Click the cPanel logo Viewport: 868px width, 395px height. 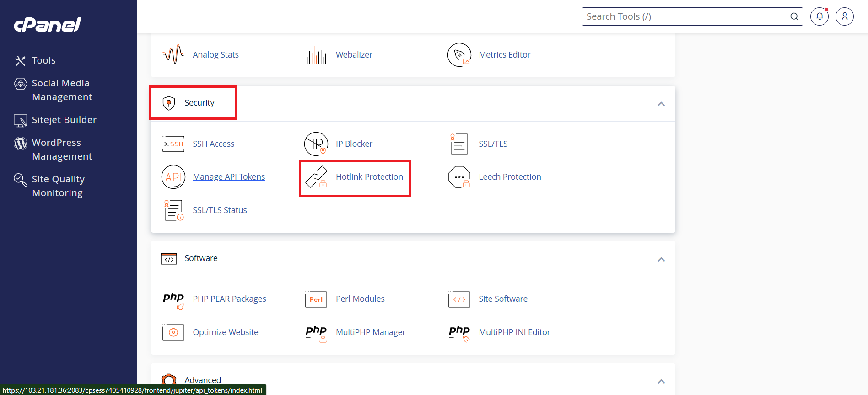click(x=48, y=25)
